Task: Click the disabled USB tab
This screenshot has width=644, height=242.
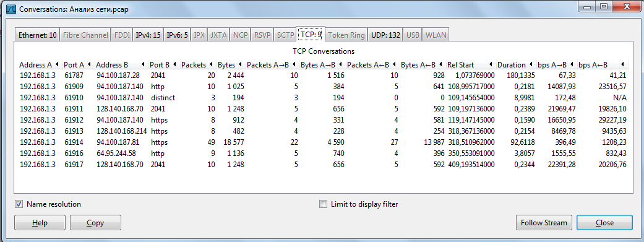Action: tap(413, 35)
